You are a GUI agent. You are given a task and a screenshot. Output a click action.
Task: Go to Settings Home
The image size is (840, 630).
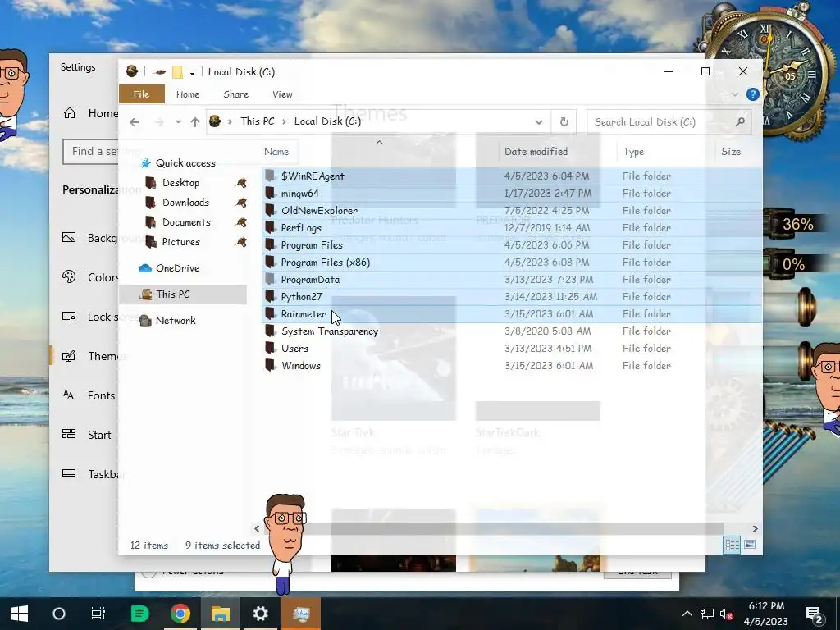pos(90,113)
